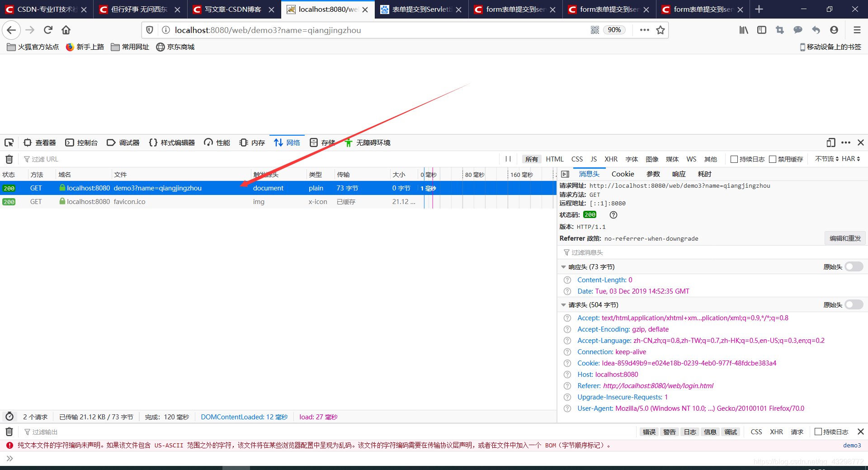Toggle raw response headers switch
This screenshot has height=470, width=868.
pos(854,266)
